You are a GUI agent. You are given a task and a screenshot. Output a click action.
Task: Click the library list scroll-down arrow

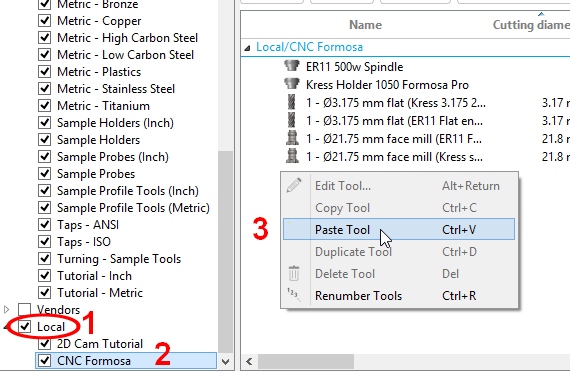pyautogui.click(x=225, y=362)
